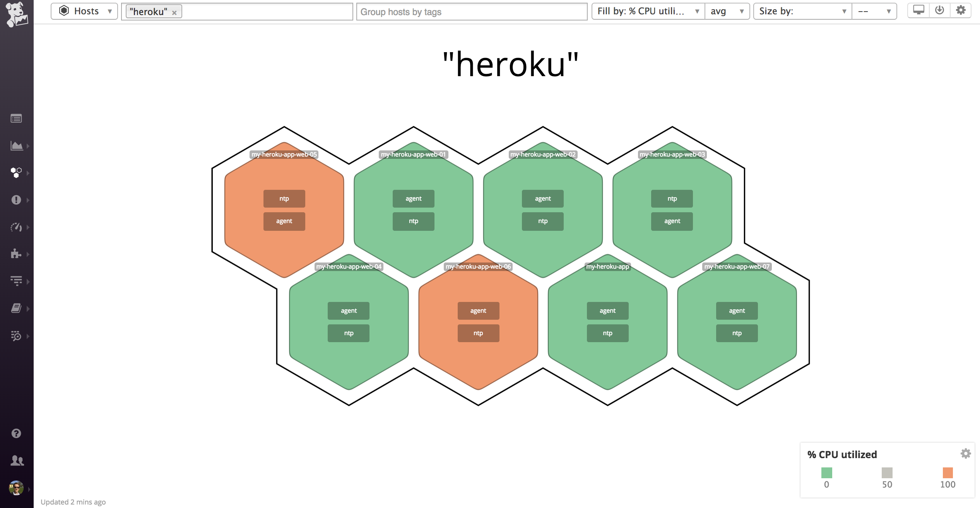Click the download data icon near settings

(939, 10)
